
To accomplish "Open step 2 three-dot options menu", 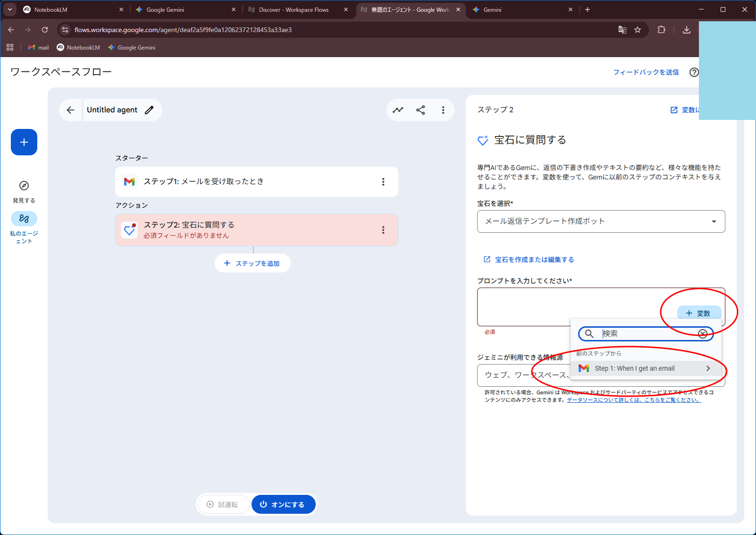I will (383, 230).
